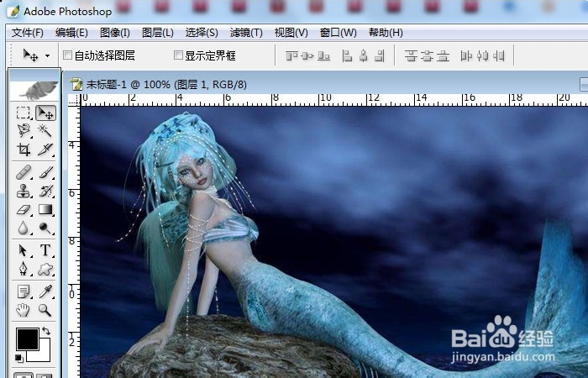This screenshot has width=588, height=378.
Task: Select the Gradient tool
Action: click(x=45, y=209)
